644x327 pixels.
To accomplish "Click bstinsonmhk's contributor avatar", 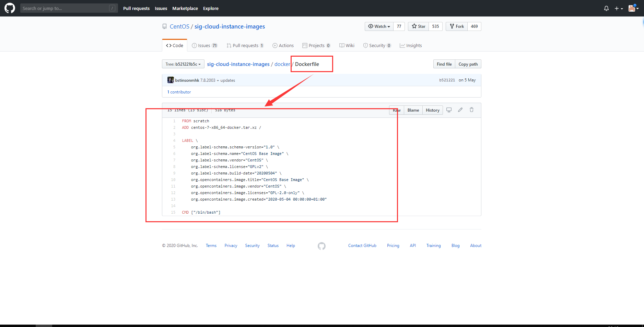I will 170,80.
